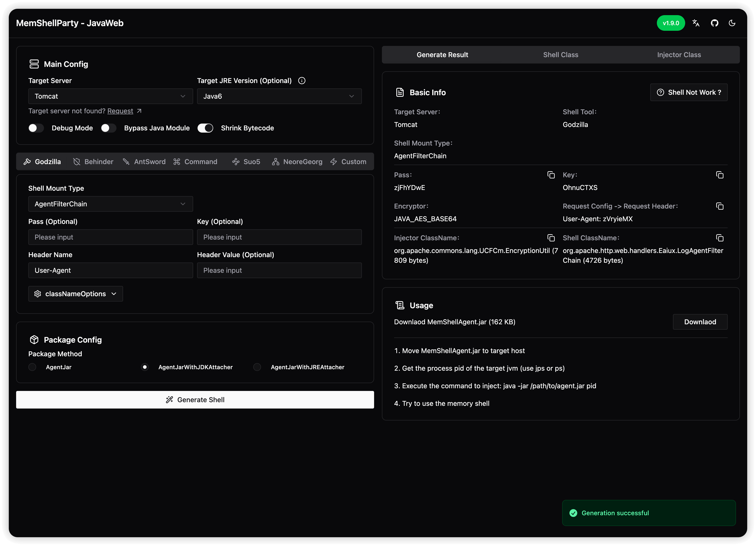Click gear icon in classNameOptions
The width and height of the screenshot is (756, 546).
(38, 294)
